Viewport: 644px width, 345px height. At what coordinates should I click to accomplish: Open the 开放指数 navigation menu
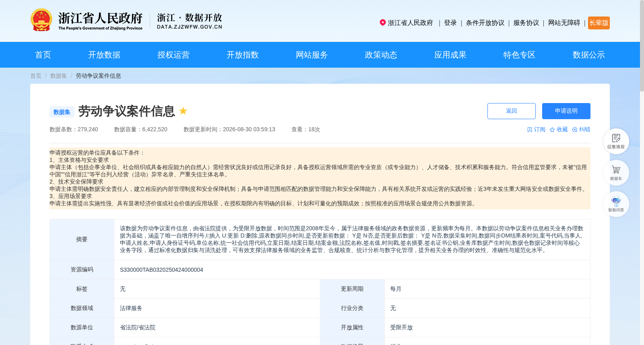coord(243,55)
